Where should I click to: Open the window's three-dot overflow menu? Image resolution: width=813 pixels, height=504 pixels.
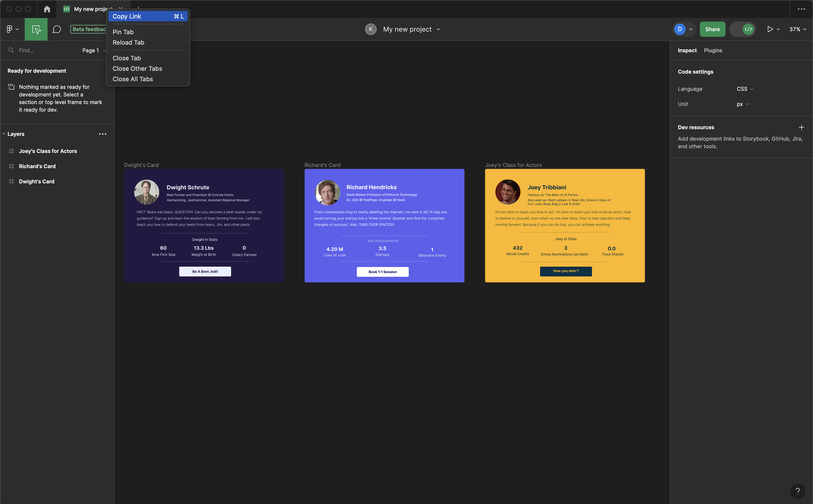point(801,9)
